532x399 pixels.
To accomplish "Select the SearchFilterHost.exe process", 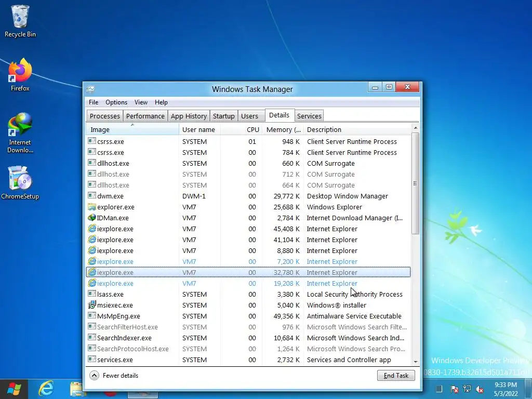I will coord(248,327).
